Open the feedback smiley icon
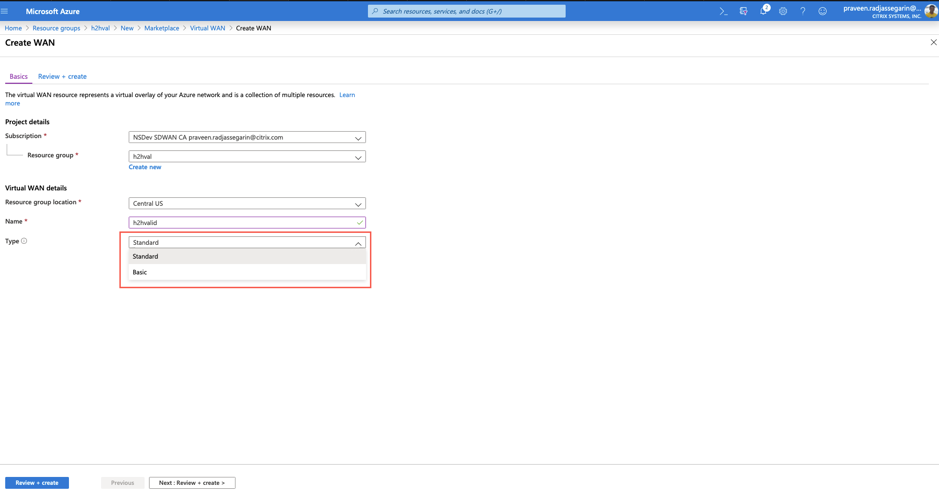The width and height of the screenshot is (939, 491). pos(822,11)
